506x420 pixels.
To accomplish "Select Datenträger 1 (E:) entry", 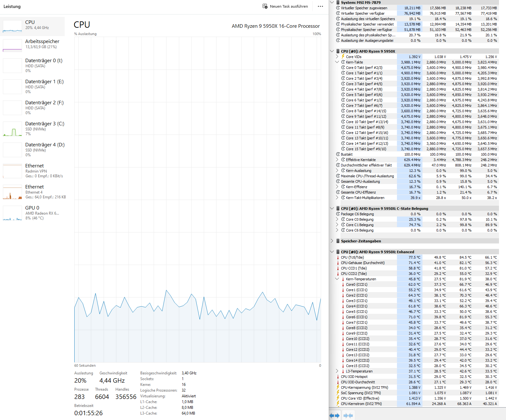I will coord(33,87).
